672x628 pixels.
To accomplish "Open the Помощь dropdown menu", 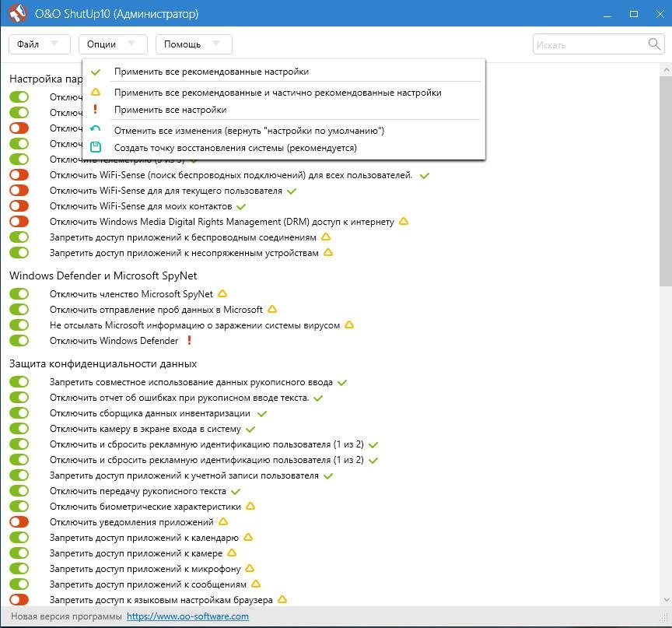I will (194, 44).
